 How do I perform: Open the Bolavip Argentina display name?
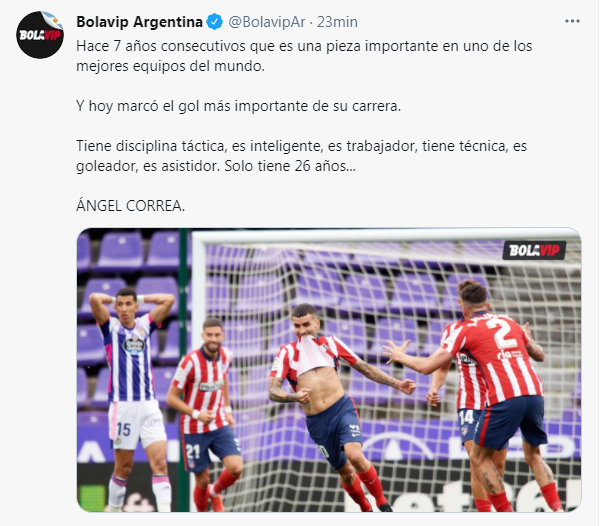(x=139, y=22)
